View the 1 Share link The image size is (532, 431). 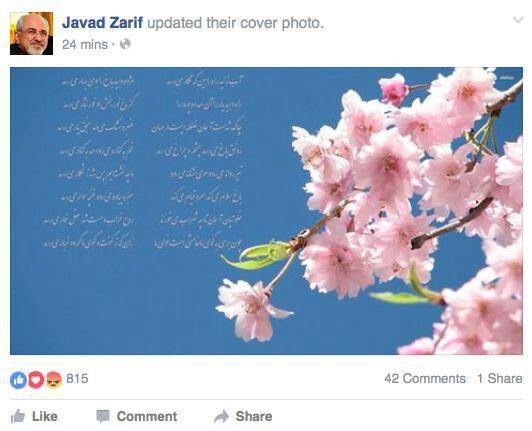[500, 378]
